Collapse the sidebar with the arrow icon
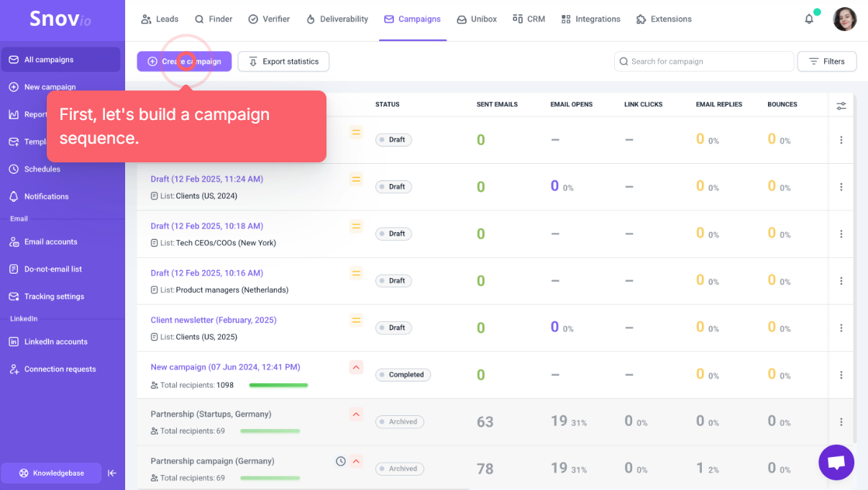Viewport: 868px width, 490px height. click(x=112, y=473)
